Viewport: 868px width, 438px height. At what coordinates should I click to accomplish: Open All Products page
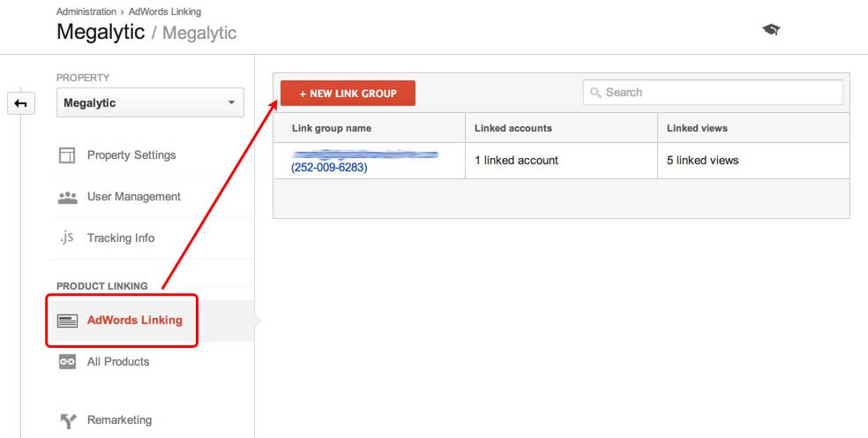[x=118, y=362]
